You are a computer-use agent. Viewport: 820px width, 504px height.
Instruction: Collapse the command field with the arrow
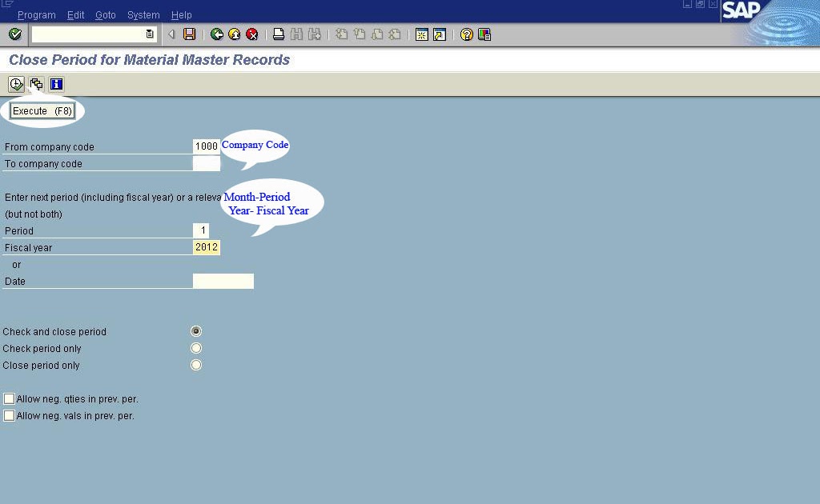(171, 34)
